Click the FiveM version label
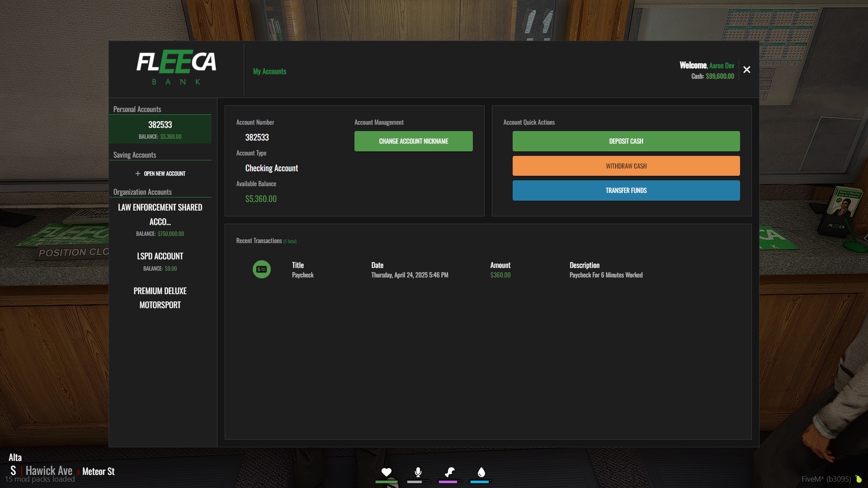 826,479
